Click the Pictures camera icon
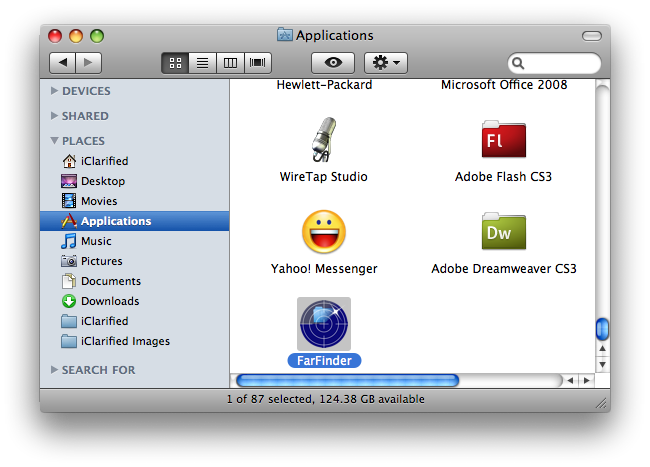650x467 pixels. coord(69,261)
